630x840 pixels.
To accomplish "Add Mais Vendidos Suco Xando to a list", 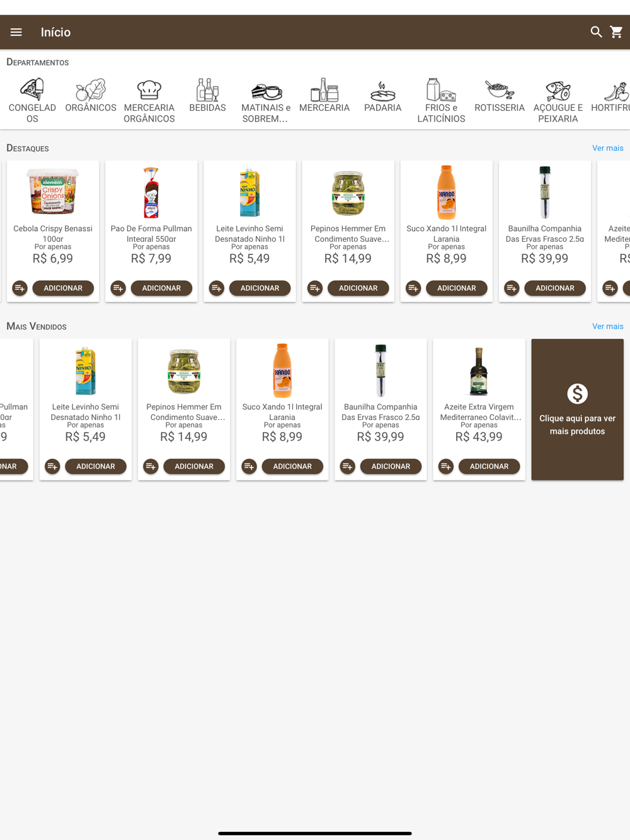I will 249,467.
